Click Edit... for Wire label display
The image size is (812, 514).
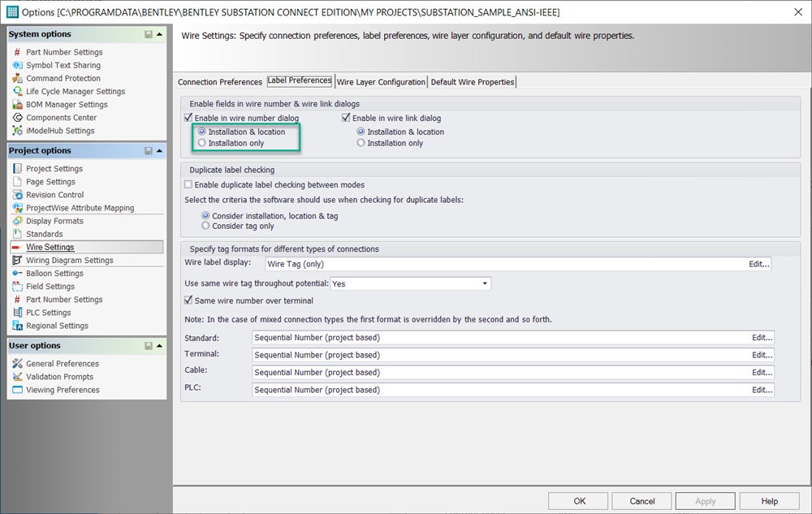coord(758,264)
